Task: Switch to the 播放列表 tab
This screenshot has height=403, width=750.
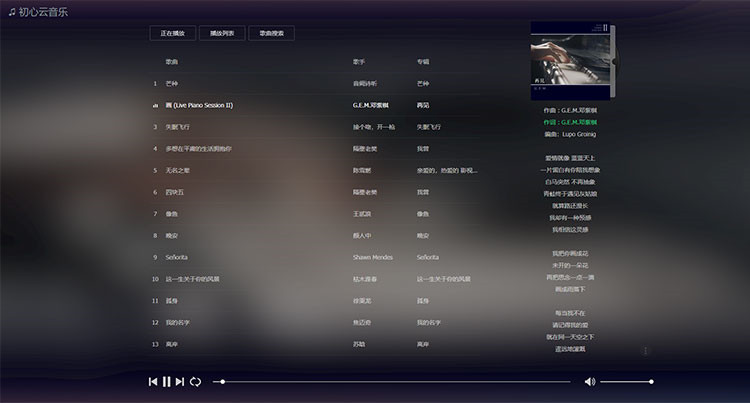Action: click(x=222, y=33)
